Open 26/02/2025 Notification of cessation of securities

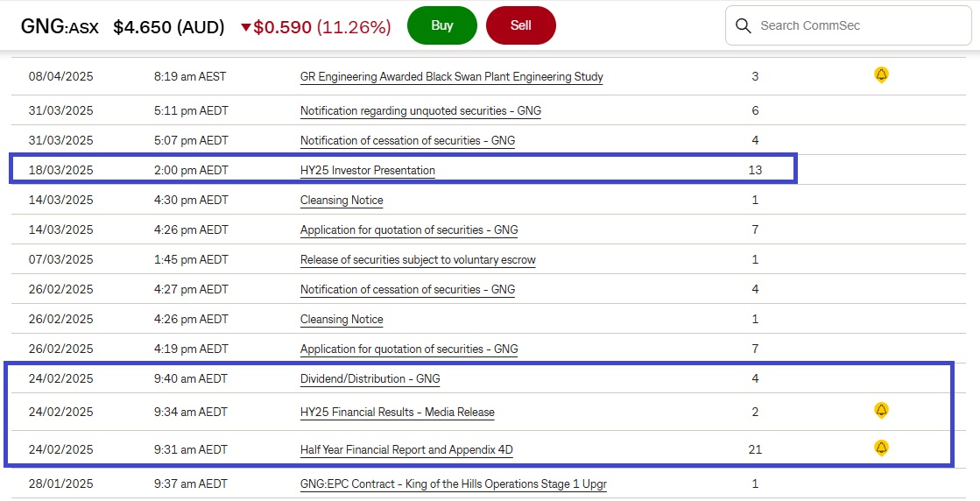pos(407,289)
